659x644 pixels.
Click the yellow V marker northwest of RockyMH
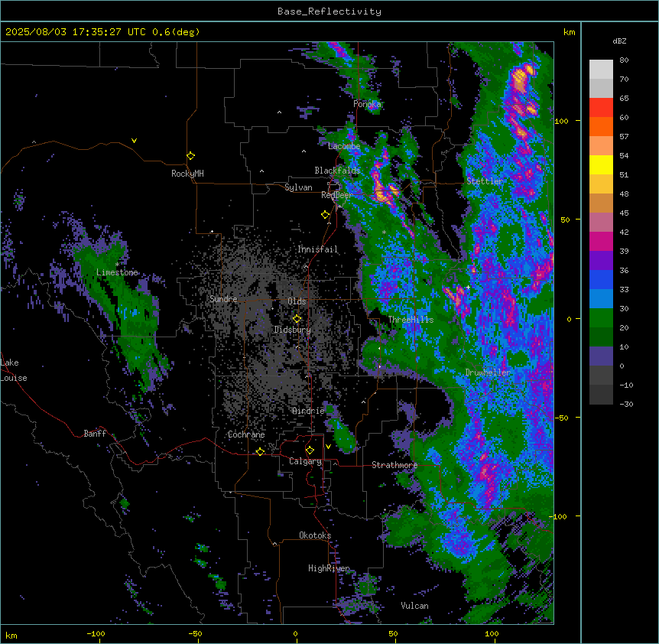click(134, 141)
